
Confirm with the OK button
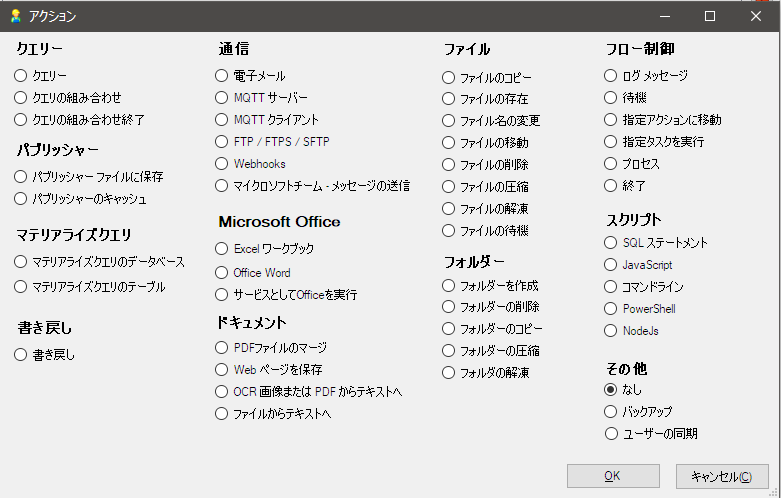click(613, 476)
